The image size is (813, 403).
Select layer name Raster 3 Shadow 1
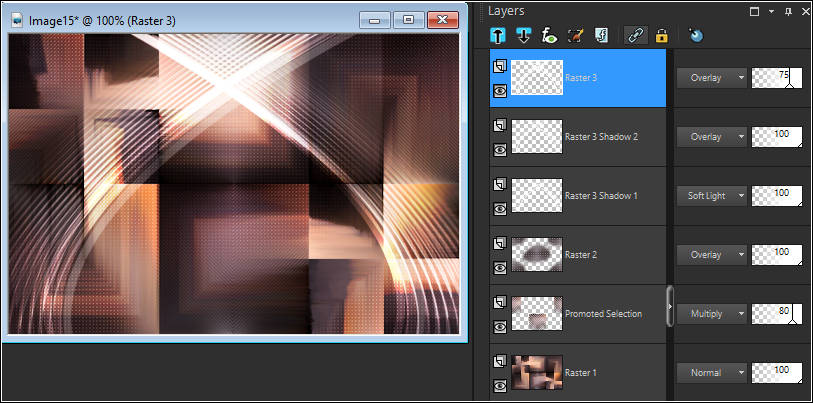(601, 196)
